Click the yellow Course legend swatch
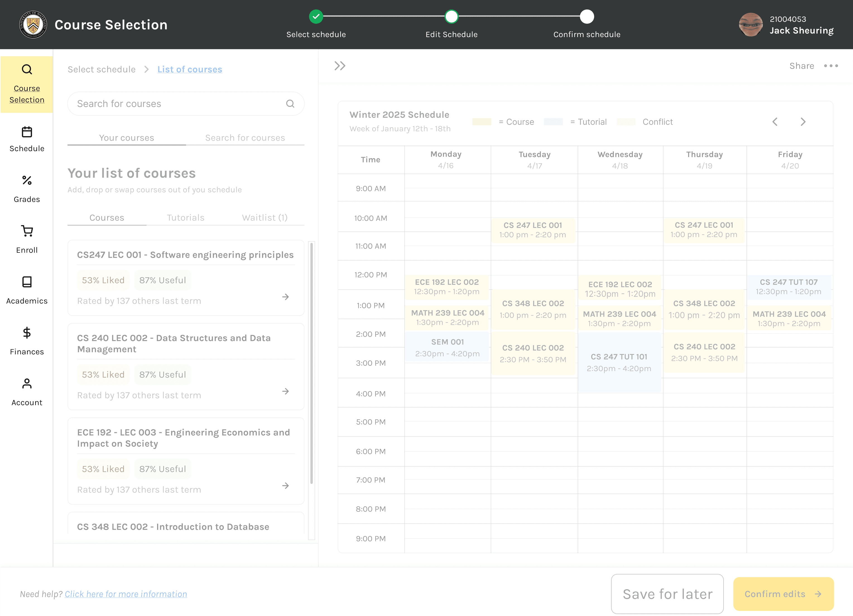The image size is (853, 616). click(481, 122)
